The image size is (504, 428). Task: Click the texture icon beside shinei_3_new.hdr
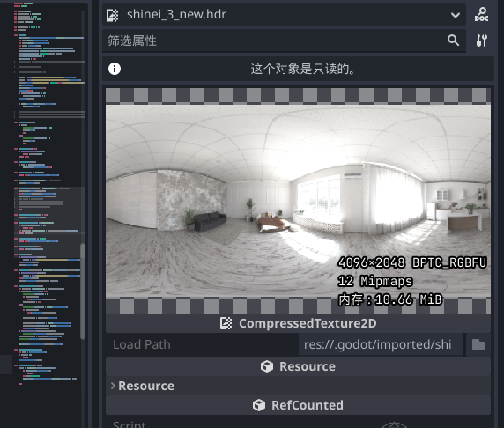113,15
